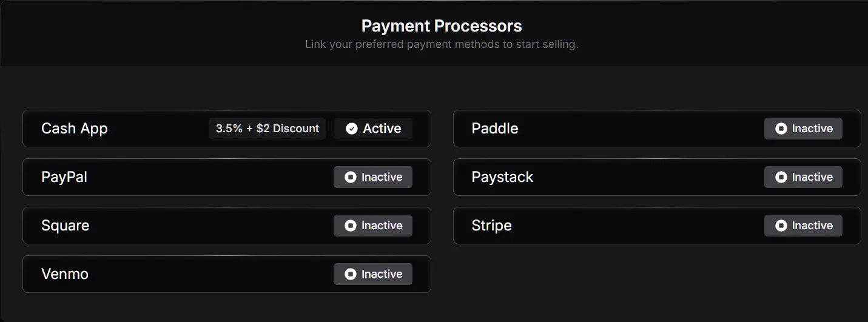Click the stop icon in Paystack's Inactive badge
This screenshot has width=868, height=322.
click(x=781, y=177)
